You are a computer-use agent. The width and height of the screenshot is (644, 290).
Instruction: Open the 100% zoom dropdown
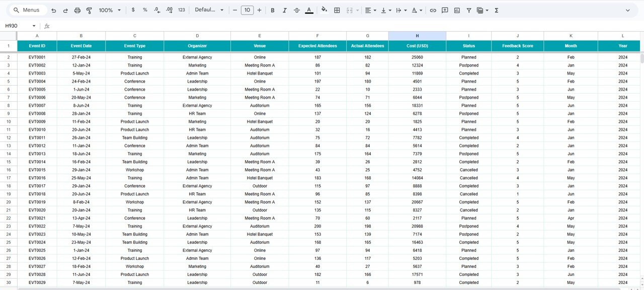click(110, 10)
